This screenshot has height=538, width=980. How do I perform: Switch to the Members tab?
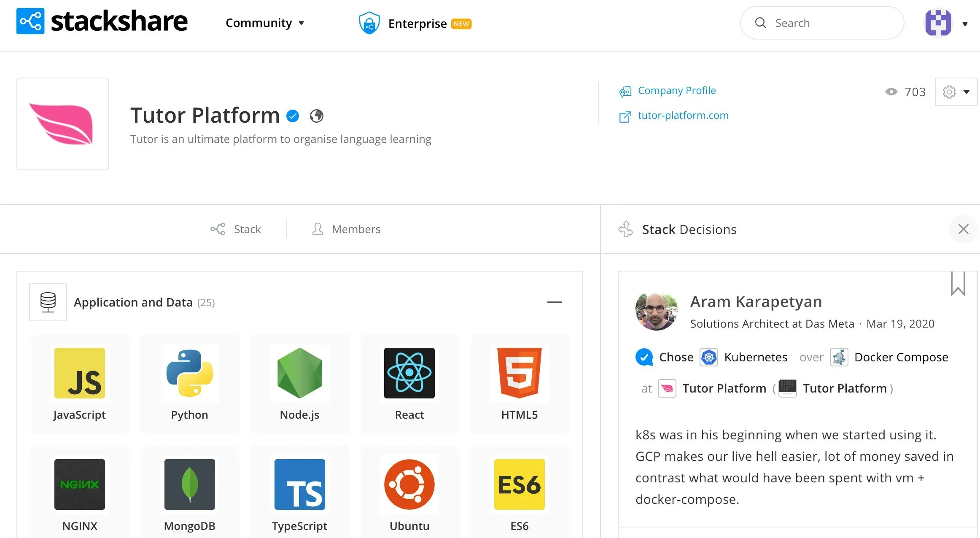pos(346,229)
